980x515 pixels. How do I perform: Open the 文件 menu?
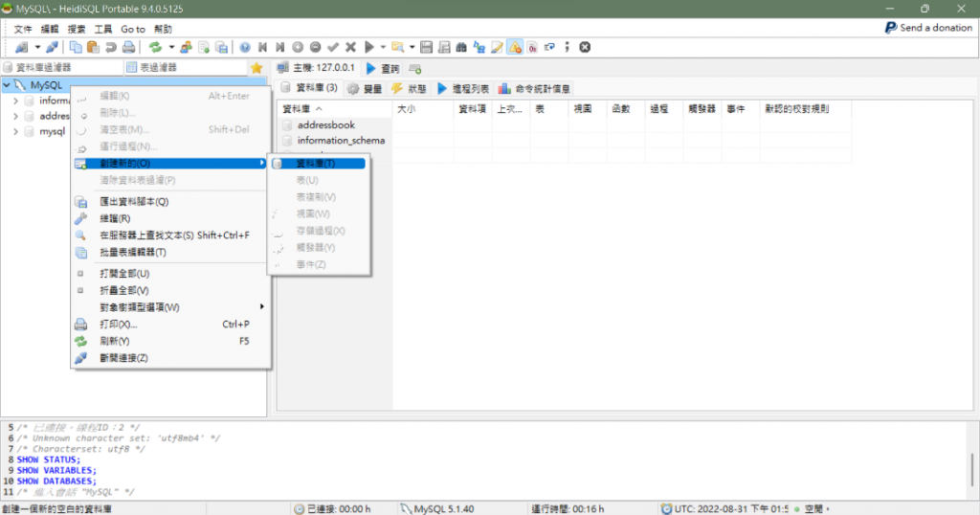[x=23, y=30]
